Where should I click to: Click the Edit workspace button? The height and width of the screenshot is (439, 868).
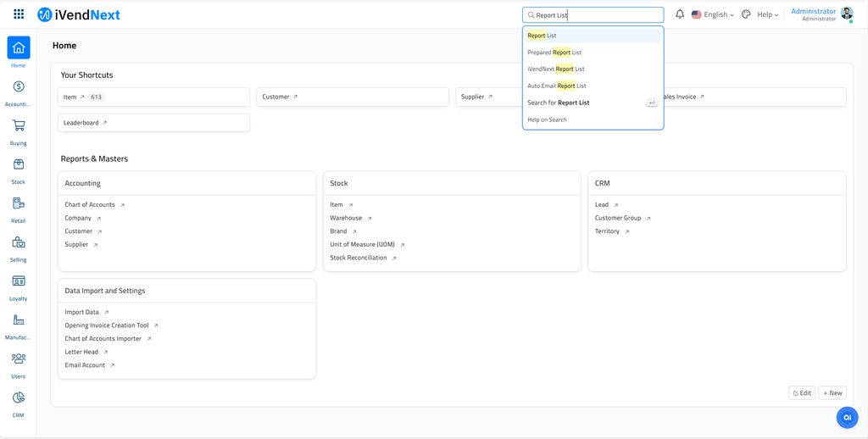(802, 393)
